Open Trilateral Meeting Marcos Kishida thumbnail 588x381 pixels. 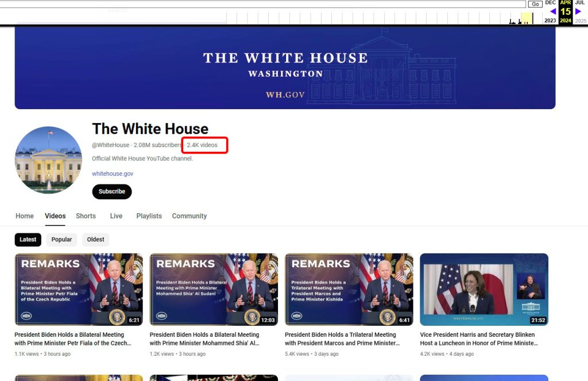[x=349, y=289]
